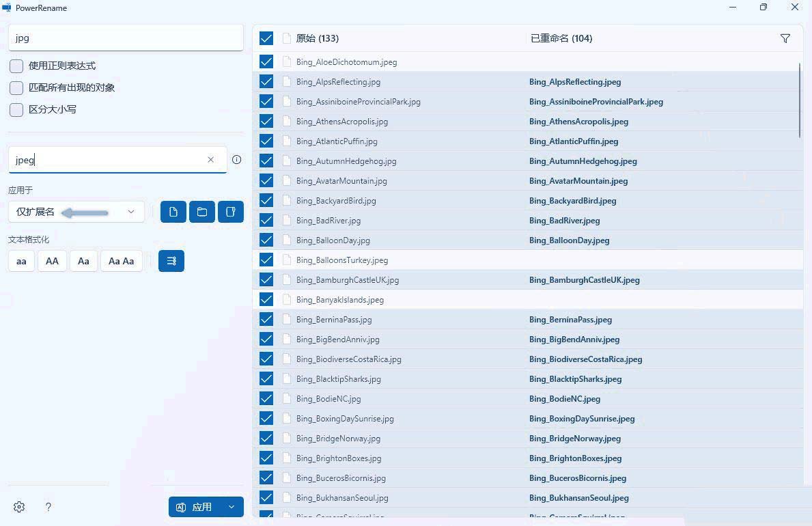
Task: Click the 应用 apply button
Action: point(195,507)
